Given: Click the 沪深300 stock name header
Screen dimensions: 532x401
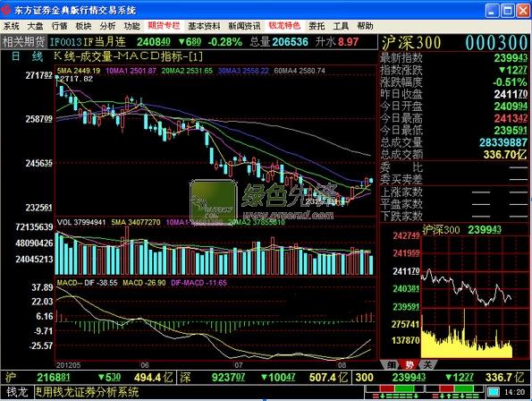Looking at the screenshot, I should [411, 43].
